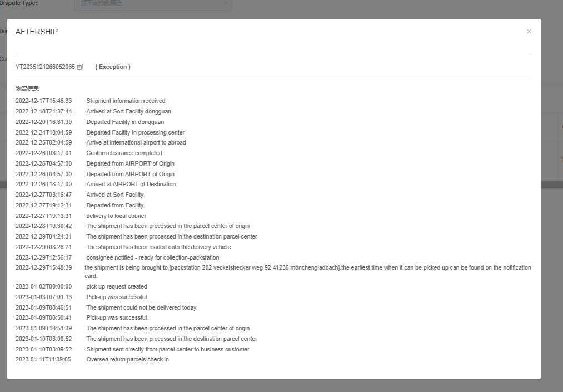This screenshot has height=392, width=563.
Task: Select the 'delivery to local courier' entry
Action: click(x=116, y=216)
